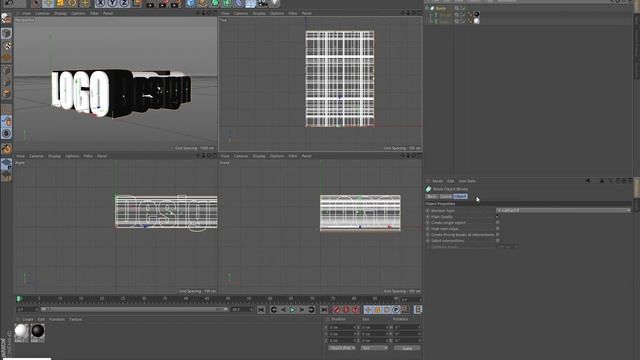The height and width of the screenshot is (360, 640).
Task: Click the green Play Forward button
Action: tap(292, 310)
